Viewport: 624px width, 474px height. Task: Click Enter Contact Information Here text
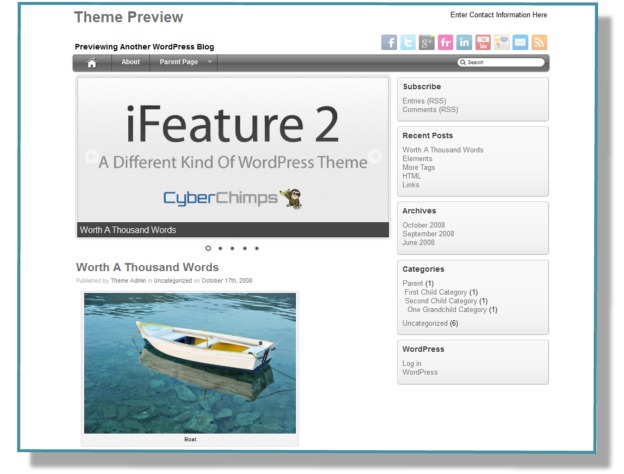click(499, 15)
